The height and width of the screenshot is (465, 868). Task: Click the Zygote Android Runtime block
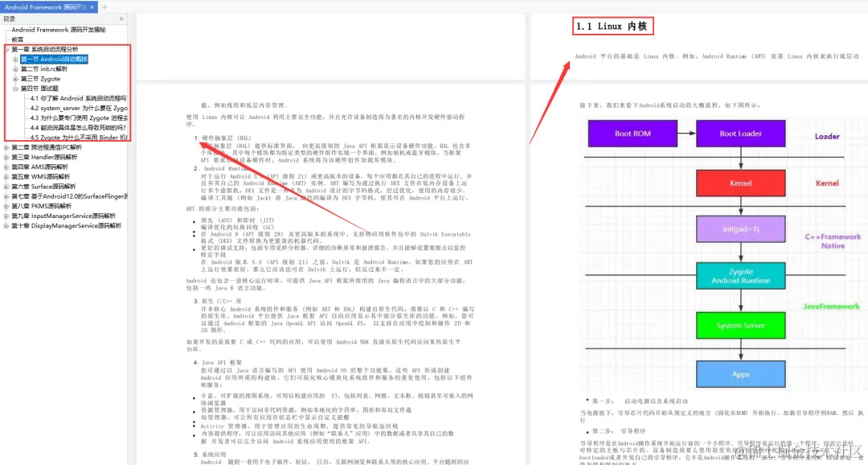(x=741, y=275)
